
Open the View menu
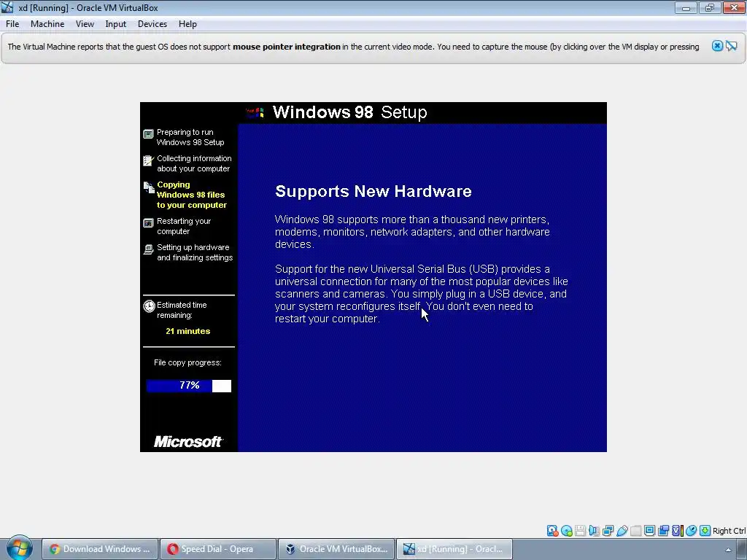(85, 24)
